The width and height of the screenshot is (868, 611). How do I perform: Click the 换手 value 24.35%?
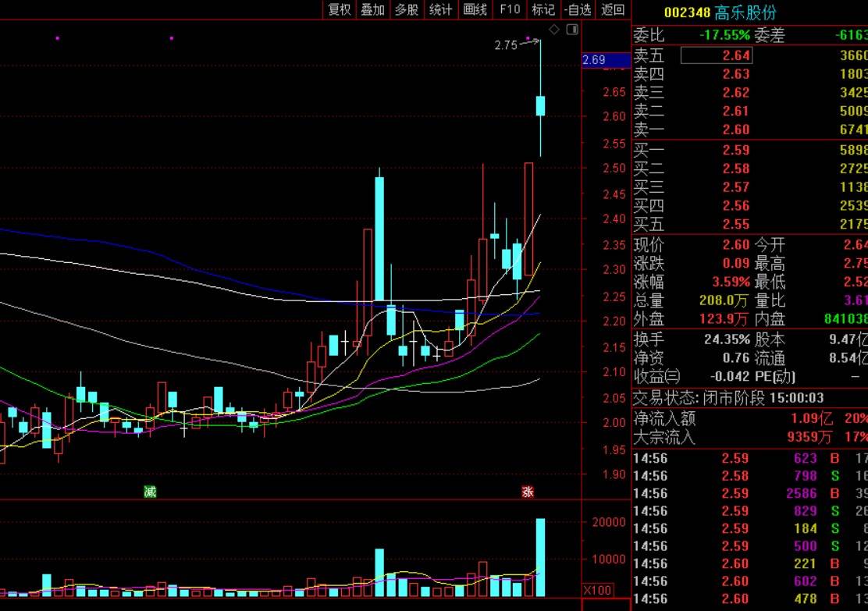pyautogui.click(x=727, y=339)
